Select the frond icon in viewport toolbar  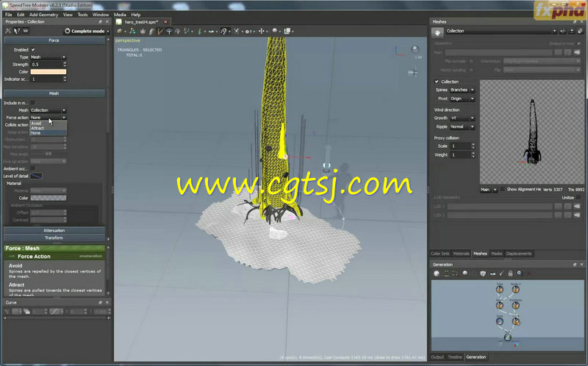(151, 32)
